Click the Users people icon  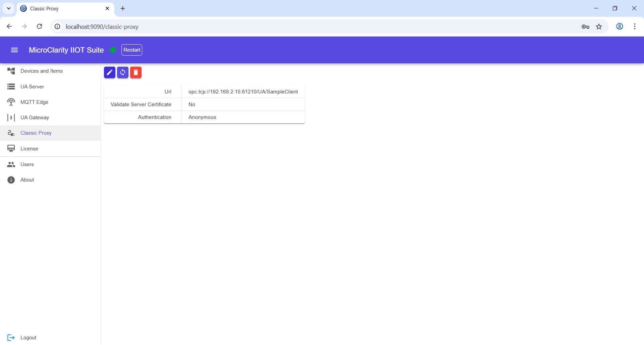[x=11, y=164]
